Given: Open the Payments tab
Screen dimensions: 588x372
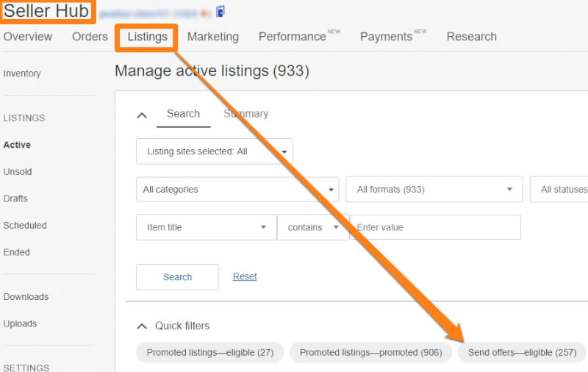Looking at the screenshot, I should pos(387,37).
